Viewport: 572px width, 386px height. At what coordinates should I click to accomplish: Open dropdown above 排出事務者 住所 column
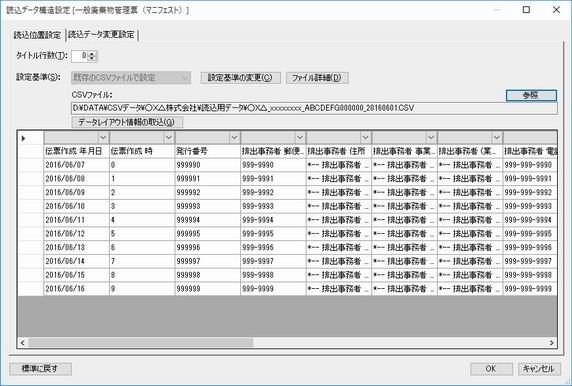click(366, 138)
